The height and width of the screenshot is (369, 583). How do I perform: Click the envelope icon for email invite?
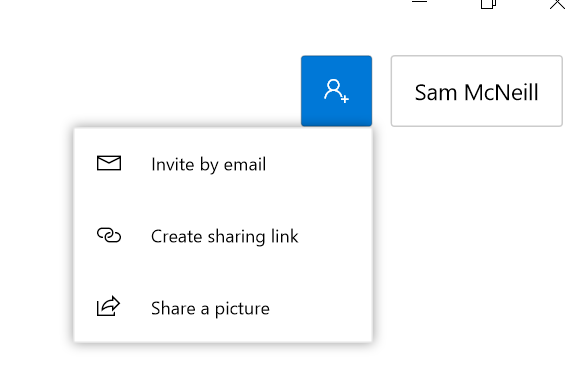(109, 163)
